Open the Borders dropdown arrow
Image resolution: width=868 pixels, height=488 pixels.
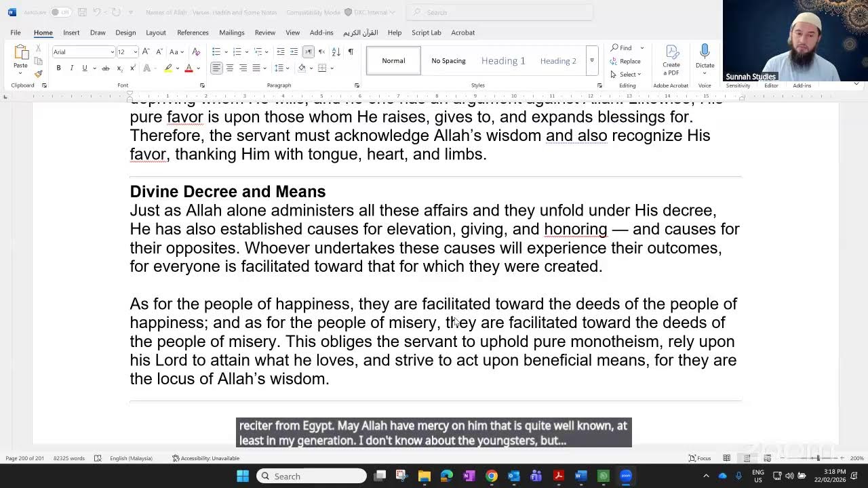click(332, 68)
